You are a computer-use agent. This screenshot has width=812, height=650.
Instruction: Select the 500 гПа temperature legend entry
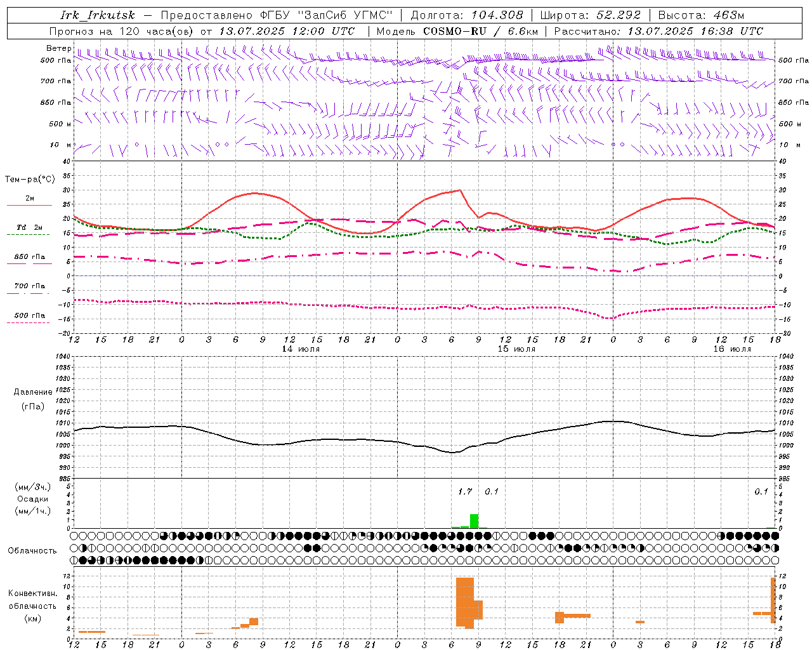tap(30, 318)
